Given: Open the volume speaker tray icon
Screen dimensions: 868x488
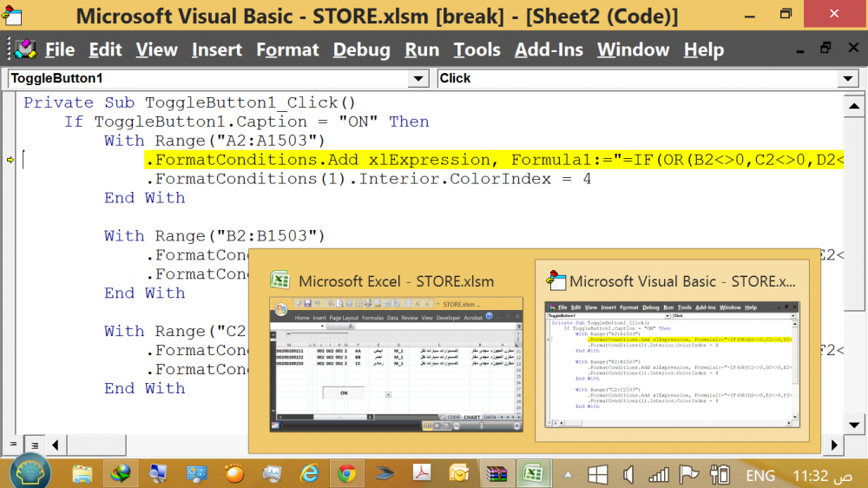Looking at the screenshot, I should 628,475.
